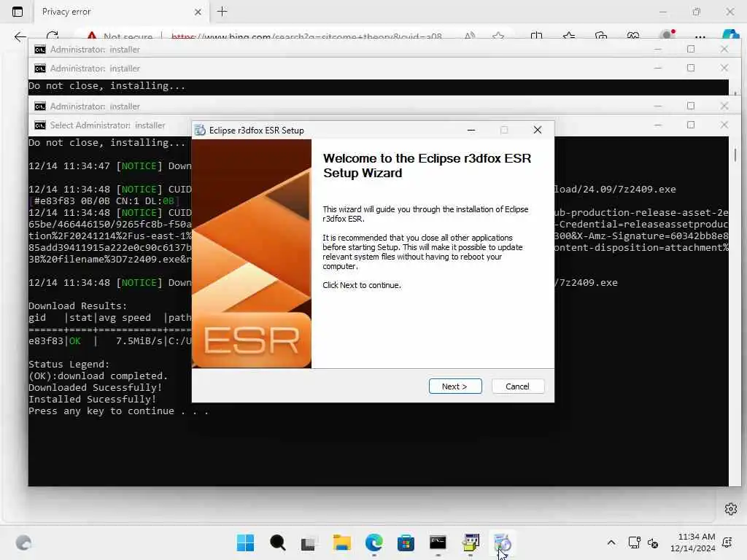Click the Edge address bar URL
Screen dimensions: 747x560
(306, 36)
